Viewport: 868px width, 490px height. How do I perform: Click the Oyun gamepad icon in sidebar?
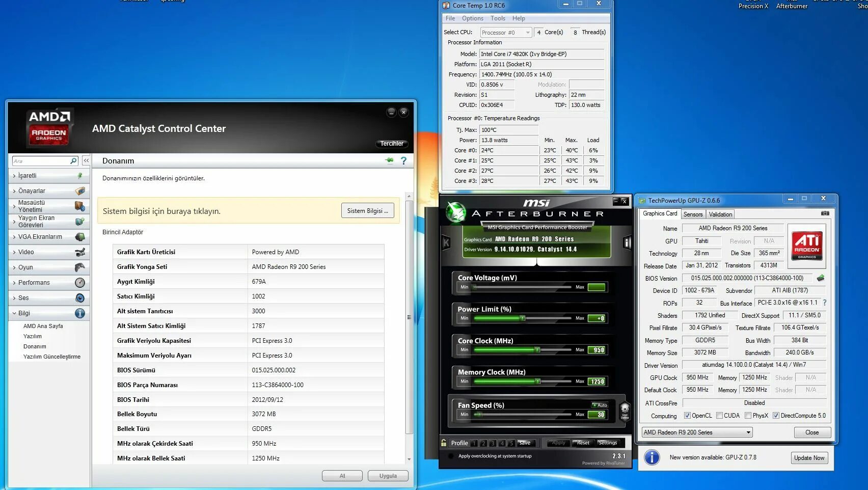[80, 267]
